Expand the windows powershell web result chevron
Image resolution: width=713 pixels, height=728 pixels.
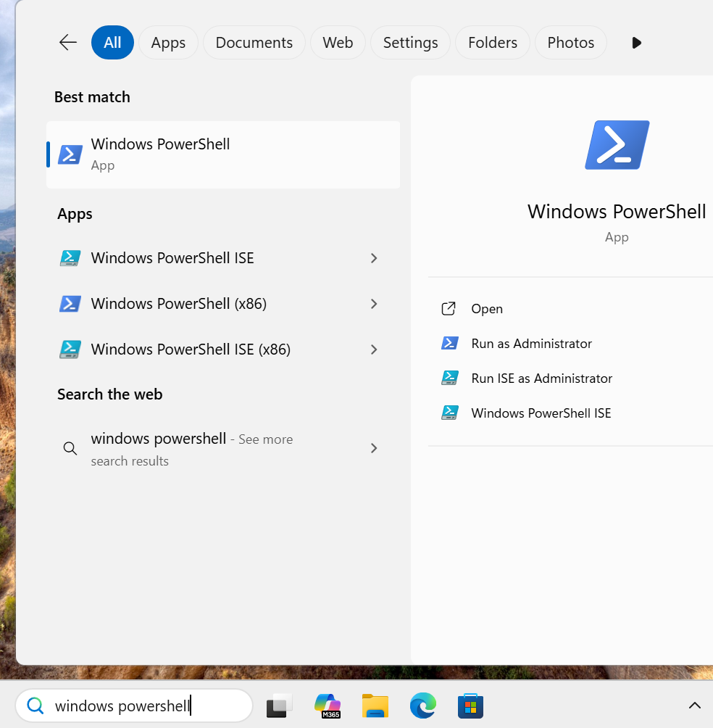click(x=374, y=448)
